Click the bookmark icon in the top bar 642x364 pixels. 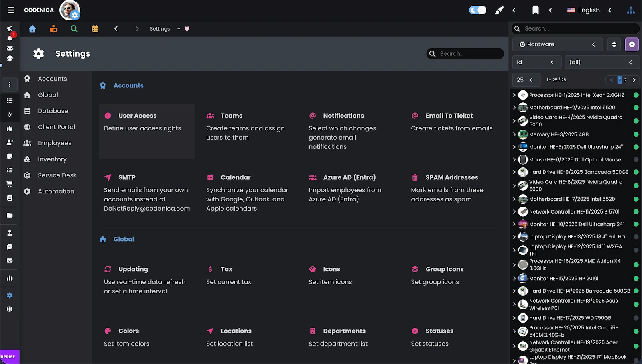[536, 10]
